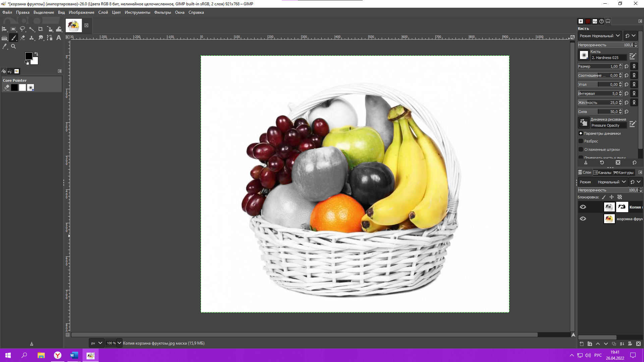
Task: Toggle the link button for Угол
Action: point(634,84)
